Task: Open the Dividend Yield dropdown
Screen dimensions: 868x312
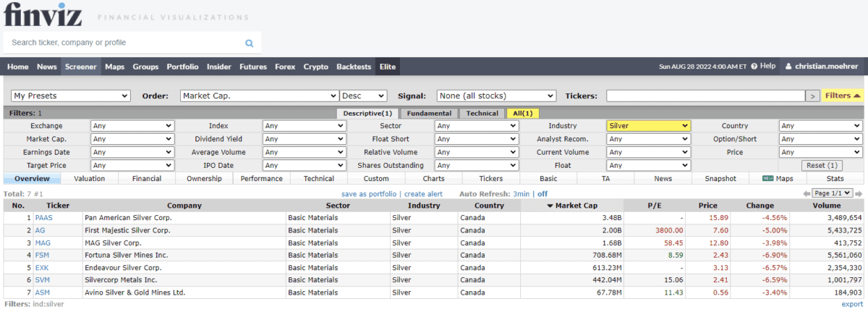Action: 305,139
